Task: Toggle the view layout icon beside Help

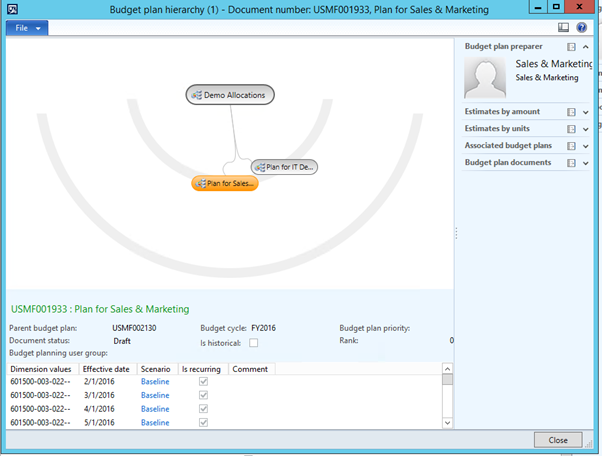Action: point(564,28)
